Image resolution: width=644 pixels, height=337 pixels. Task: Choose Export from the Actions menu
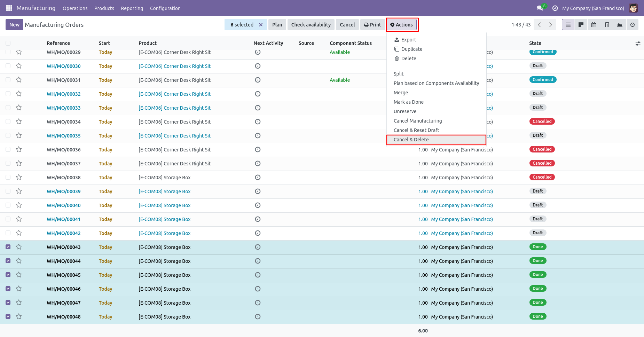point(436,40)
